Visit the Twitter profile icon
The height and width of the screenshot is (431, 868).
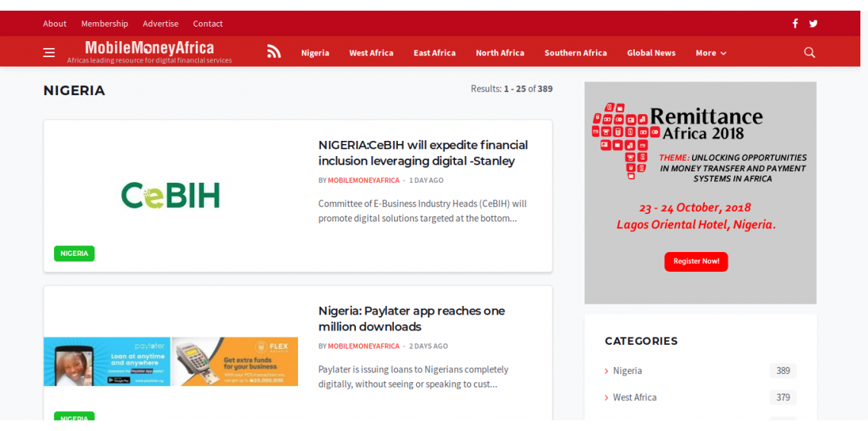813,24
